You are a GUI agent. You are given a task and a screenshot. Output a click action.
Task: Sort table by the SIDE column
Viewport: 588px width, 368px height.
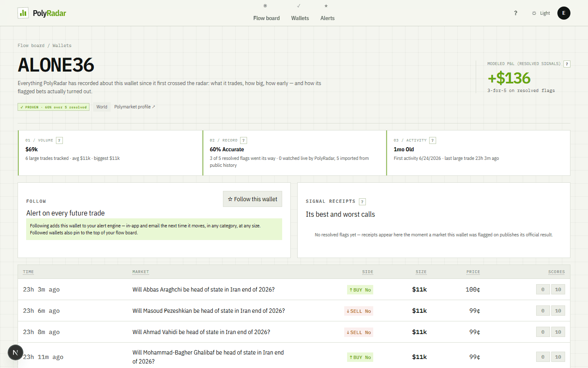pos(367,272)
